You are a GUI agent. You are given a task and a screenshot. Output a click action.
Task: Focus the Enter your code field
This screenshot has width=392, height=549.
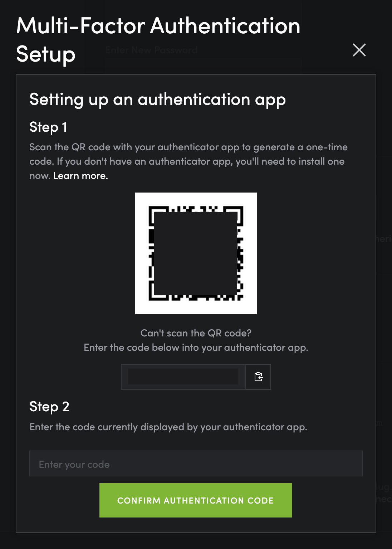pyautogui.click(x=196, y=464)
